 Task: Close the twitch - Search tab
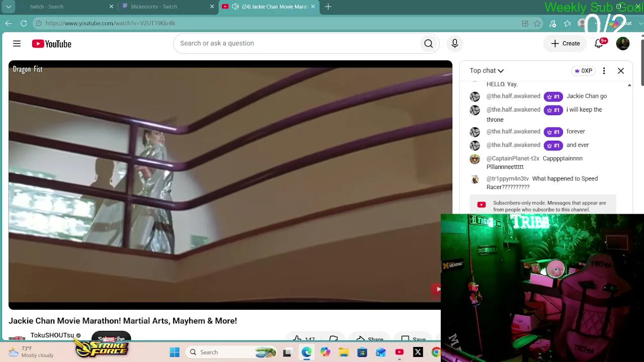[111, 7]
